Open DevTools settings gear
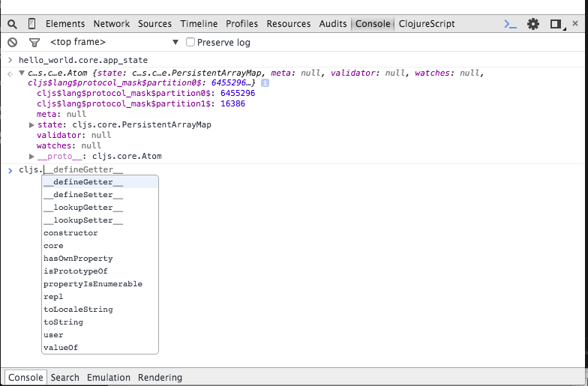 532,24
